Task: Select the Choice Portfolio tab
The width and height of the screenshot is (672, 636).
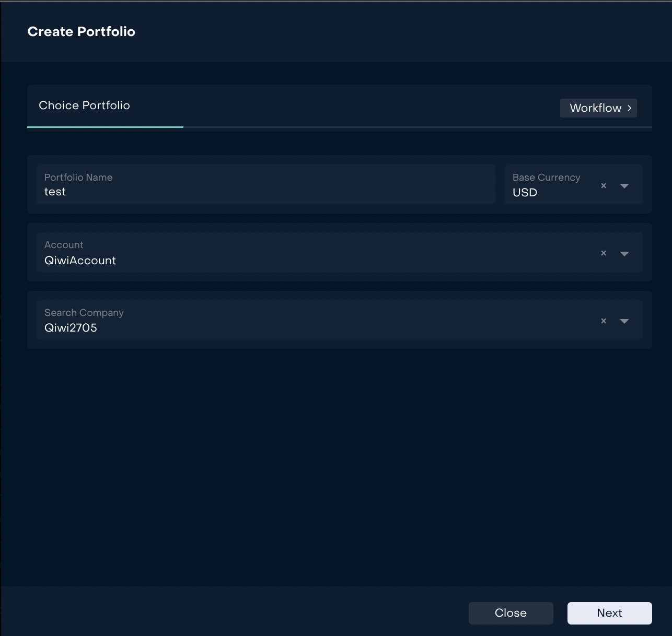Action: (85, 105)
